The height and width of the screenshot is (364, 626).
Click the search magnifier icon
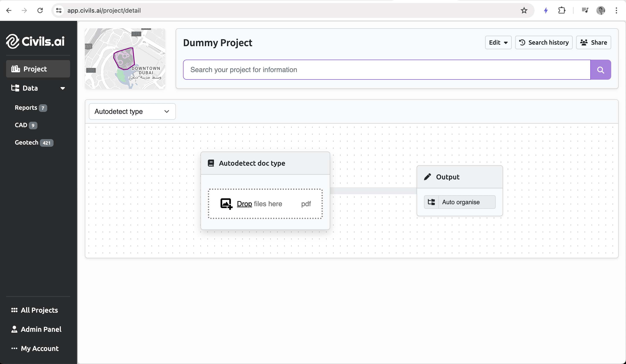coord(601,70)
